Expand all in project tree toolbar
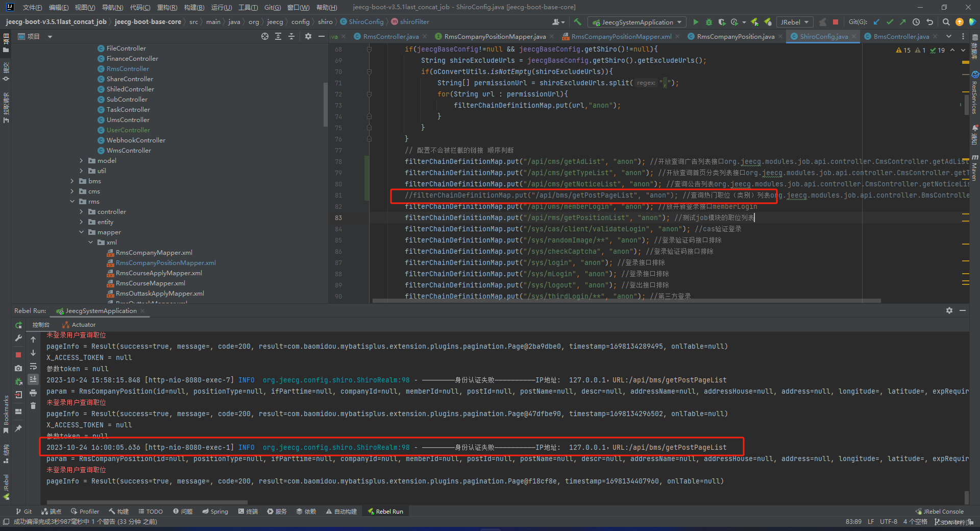980x531 pixels. pos(278,36)
